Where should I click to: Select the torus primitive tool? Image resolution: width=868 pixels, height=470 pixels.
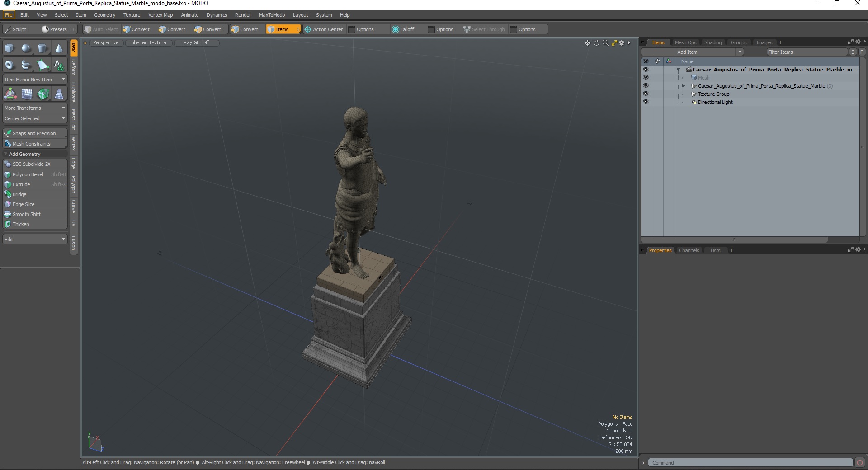9,65
